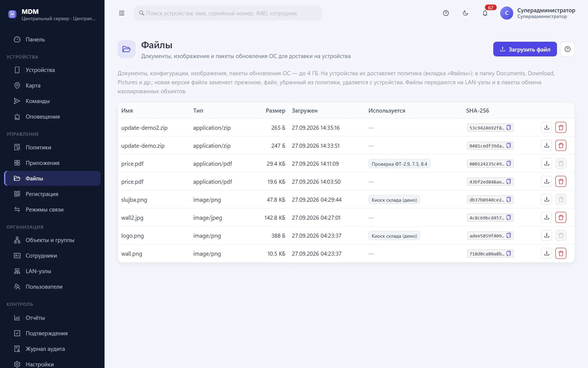The image size is (588, 368).
Task: Open notifications bell with 67 badge
Action: pyautogui.click(x=485, y=13)
